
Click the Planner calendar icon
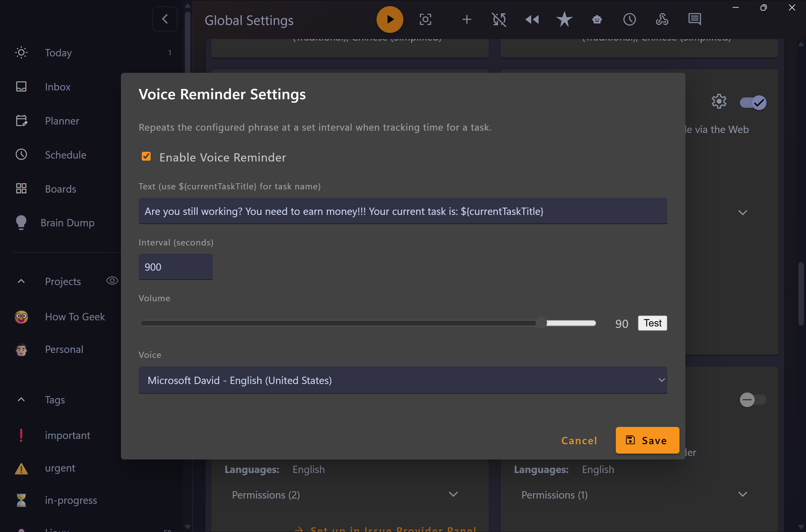click(x=21, y=120)
